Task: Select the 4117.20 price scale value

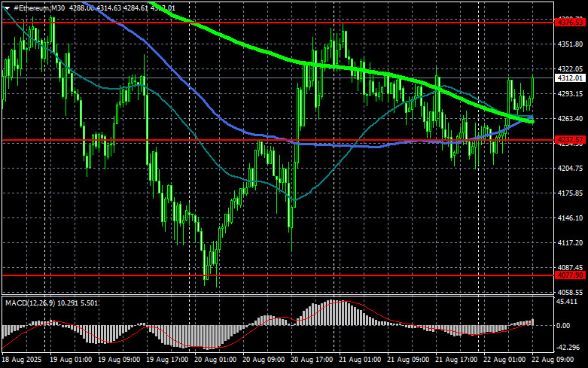Action: coord(571,243)
